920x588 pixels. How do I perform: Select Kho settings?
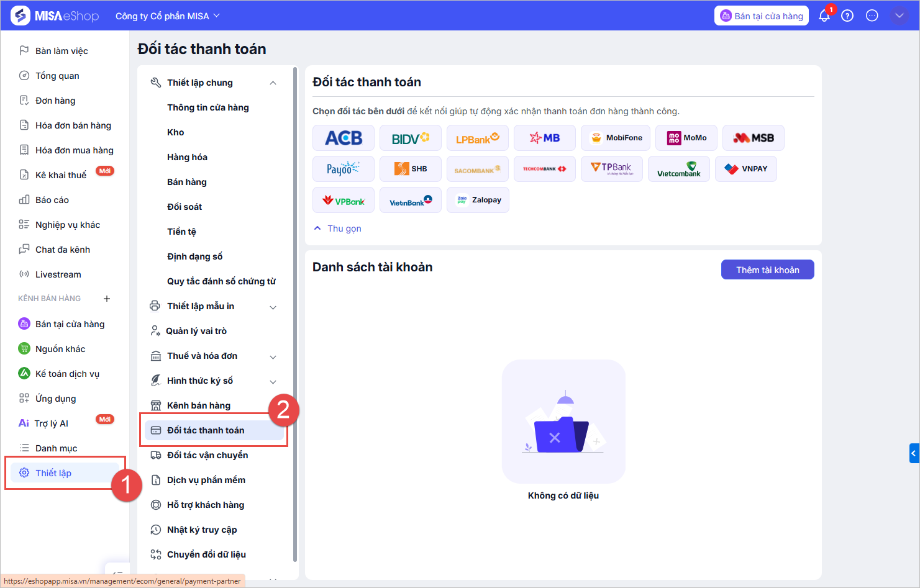pos(176,132)
